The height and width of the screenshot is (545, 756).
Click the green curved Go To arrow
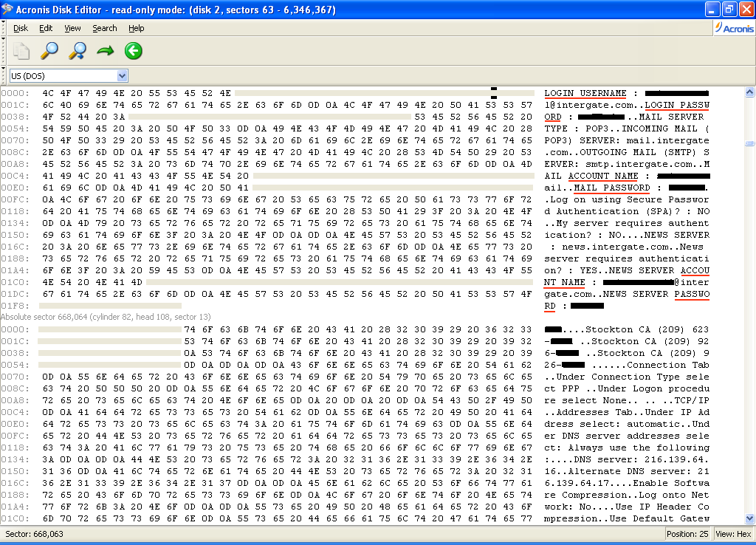(x=106, y=51)
